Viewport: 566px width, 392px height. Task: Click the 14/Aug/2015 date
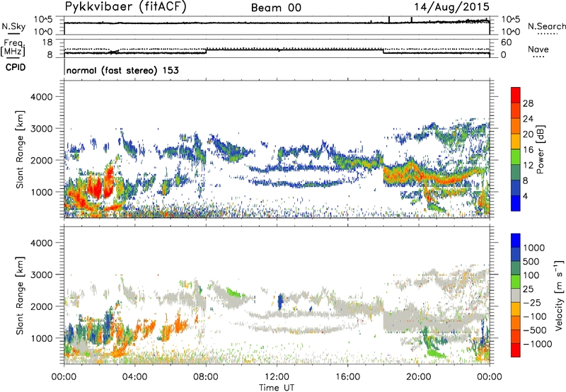pos(451,7)
